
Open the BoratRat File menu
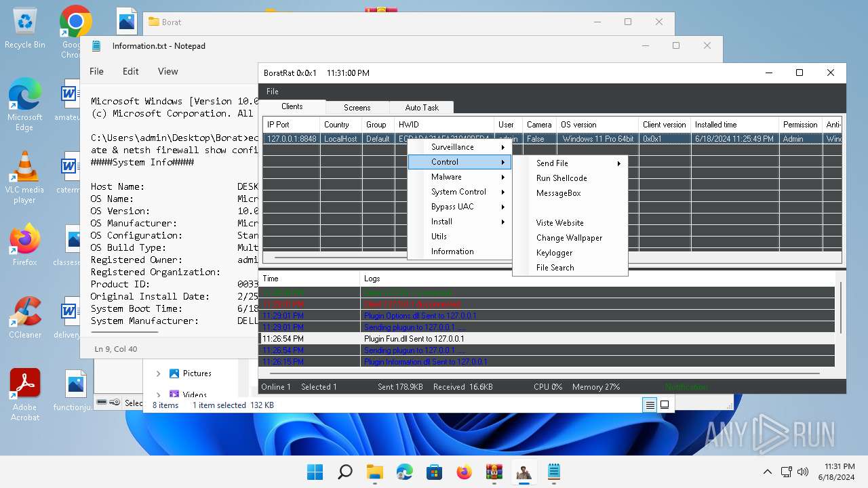click(273, 91)
